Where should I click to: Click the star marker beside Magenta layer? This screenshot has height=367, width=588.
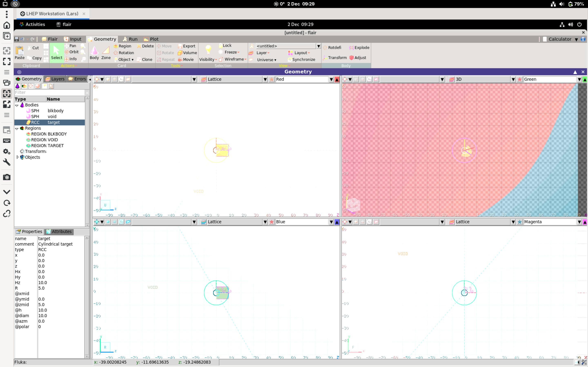point(520,222)
